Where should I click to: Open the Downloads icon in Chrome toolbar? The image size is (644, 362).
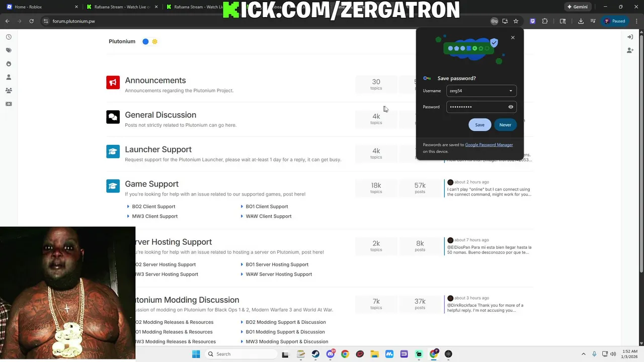point(581,21)
